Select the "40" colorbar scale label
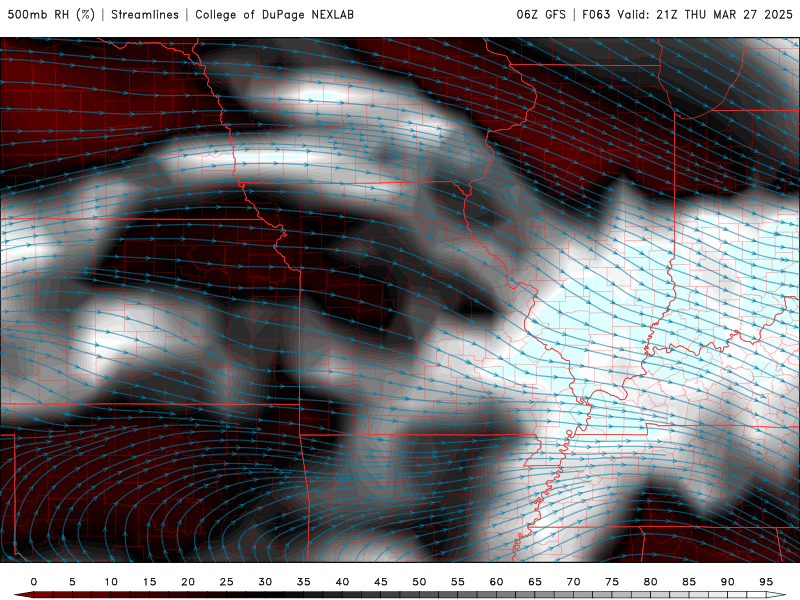The width and height of the screenshot is (800, 600). click(342, 582)
